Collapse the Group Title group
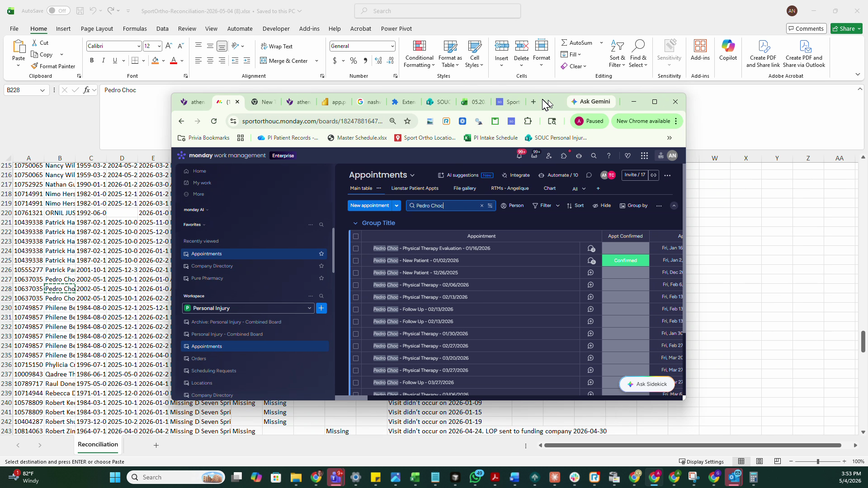The width and height of the screenshot is (868, 488). coord(355,223)
